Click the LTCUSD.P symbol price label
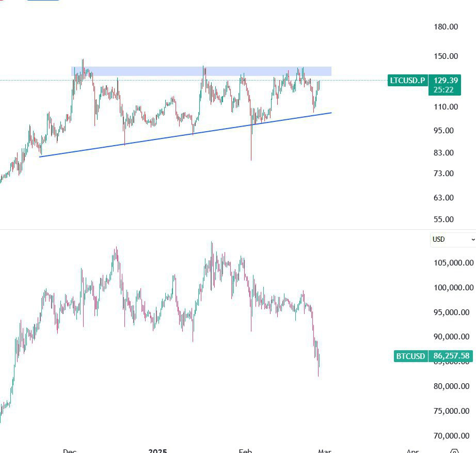Image resolution: width=476 pixels, height=453 pixels. point(407,81)
